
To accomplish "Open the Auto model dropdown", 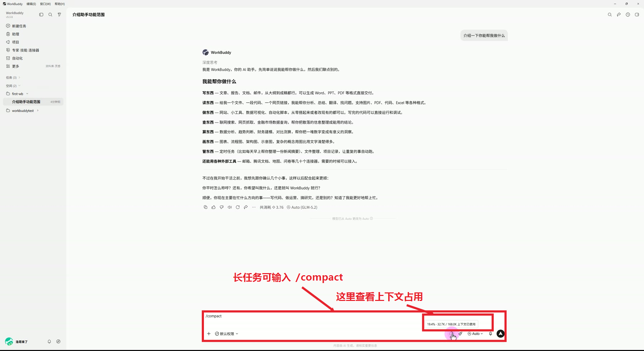I will coord(475,334).
